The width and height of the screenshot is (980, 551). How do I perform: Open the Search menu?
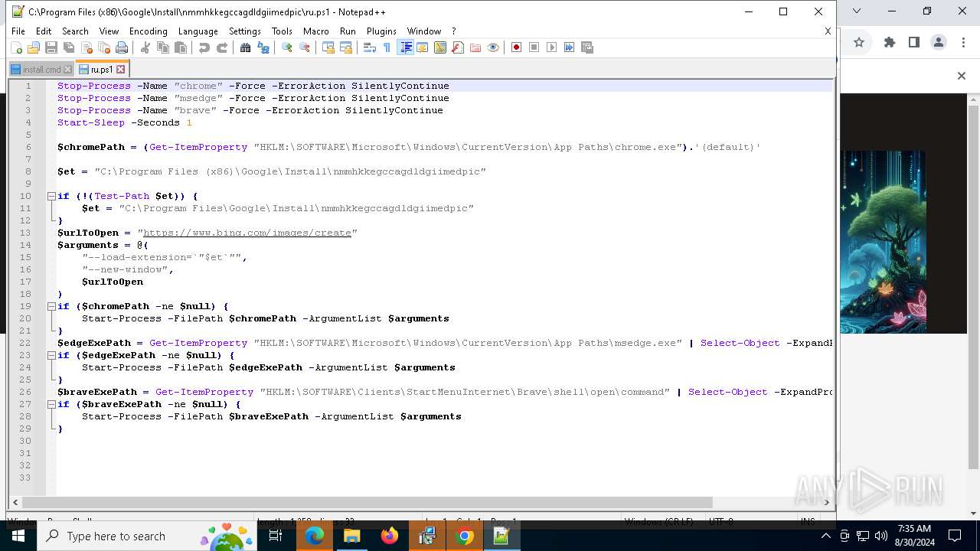tap(75, 31)
